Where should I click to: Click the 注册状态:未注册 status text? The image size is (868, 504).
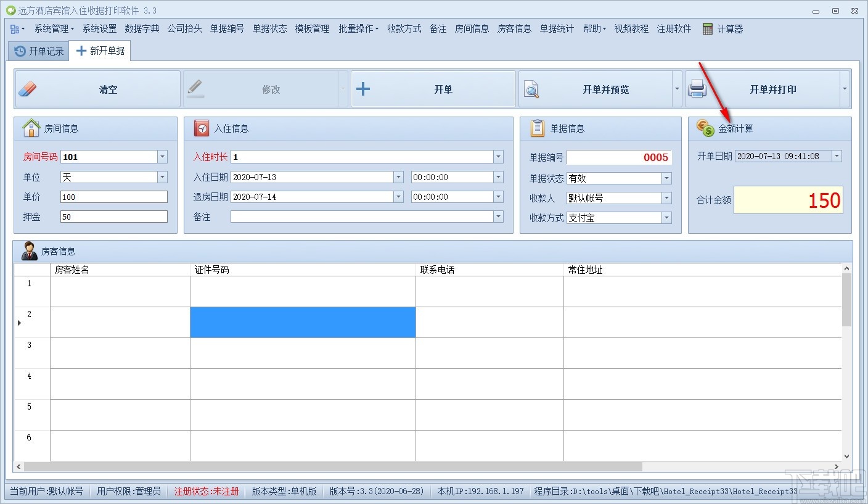pos(207,491)
